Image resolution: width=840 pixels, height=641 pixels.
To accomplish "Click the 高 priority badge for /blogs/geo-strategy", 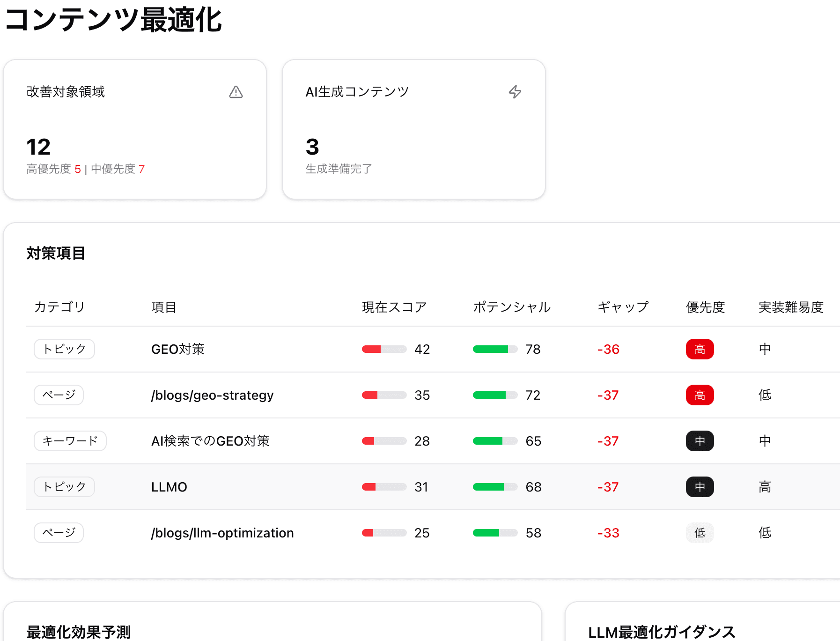I will pos(700,395).
